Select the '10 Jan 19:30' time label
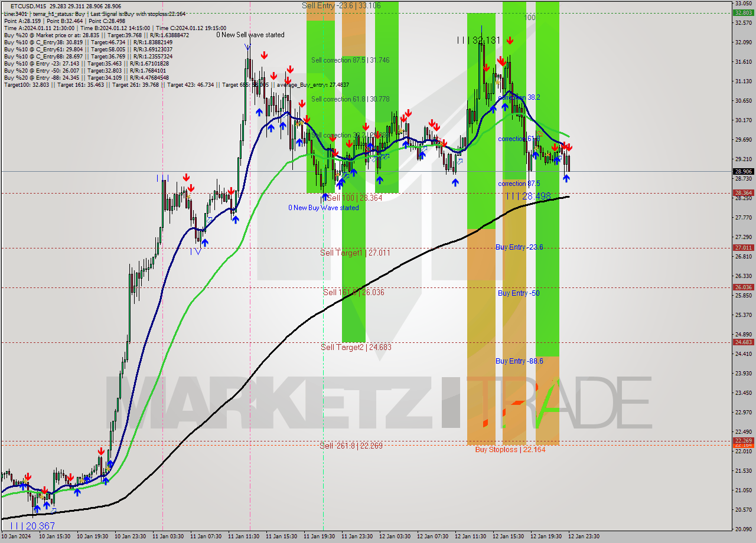 (92, 537)
